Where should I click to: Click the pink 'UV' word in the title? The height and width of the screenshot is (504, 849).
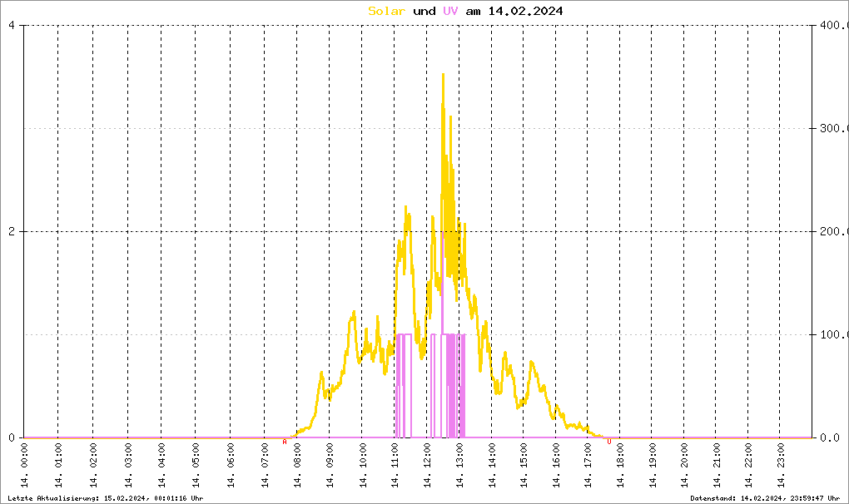(450, 11)
